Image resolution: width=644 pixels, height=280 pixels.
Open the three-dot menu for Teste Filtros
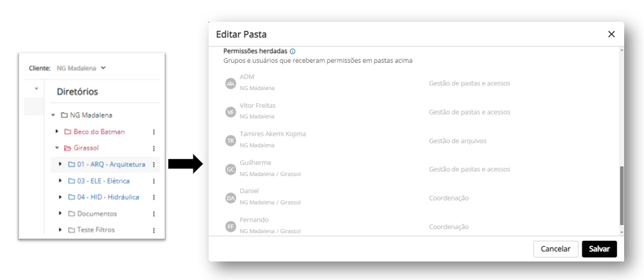coord(154,230)
